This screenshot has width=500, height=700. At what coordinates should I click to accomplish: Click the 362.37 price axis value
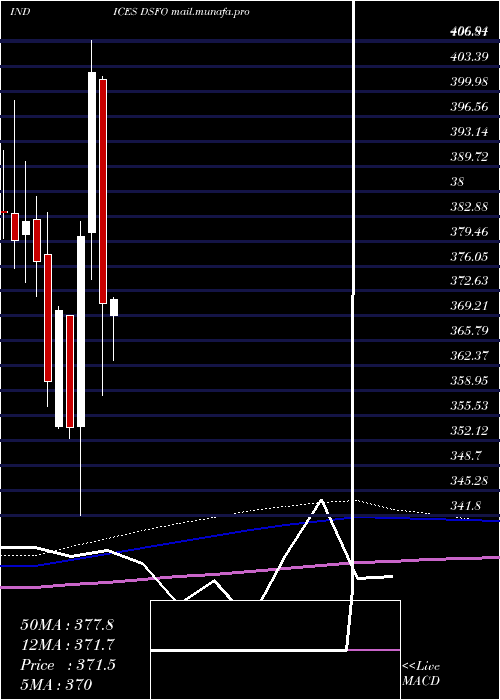click(470, 356)
